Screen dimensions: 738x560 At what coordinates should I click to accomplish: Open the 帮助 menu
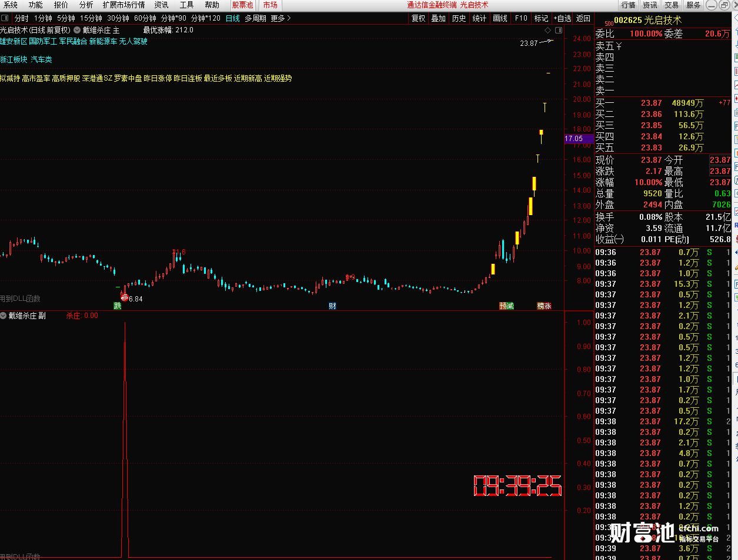[x=212, y=5]
